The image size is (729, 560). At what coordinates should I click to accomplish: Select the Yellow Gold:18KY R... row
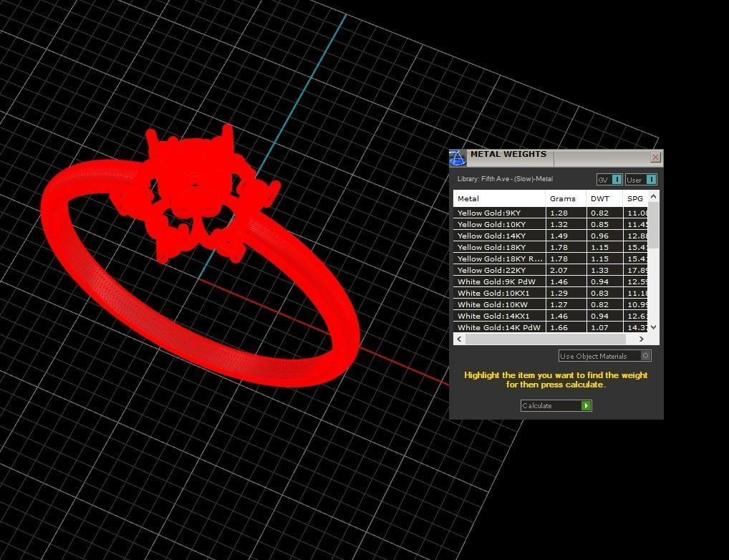pos(551,259)
